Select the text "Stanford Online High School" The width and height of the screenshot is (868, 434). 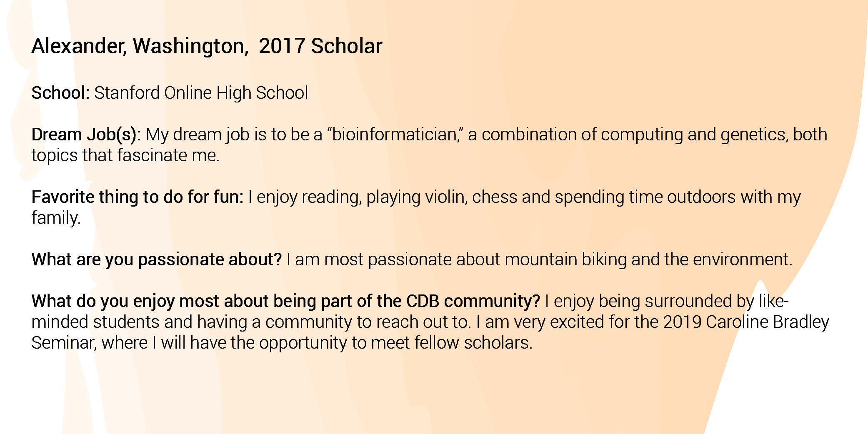click(201, 93)
